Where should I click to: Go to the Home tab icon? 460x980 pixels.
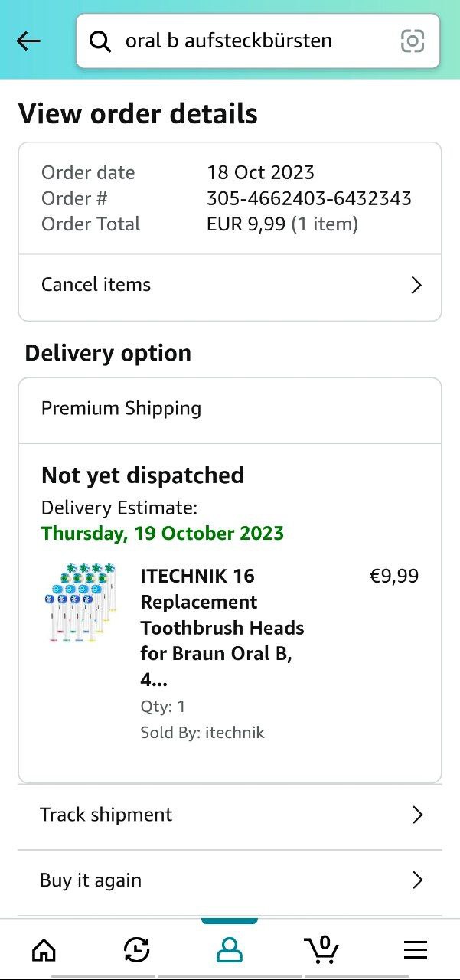click(44, 950)
